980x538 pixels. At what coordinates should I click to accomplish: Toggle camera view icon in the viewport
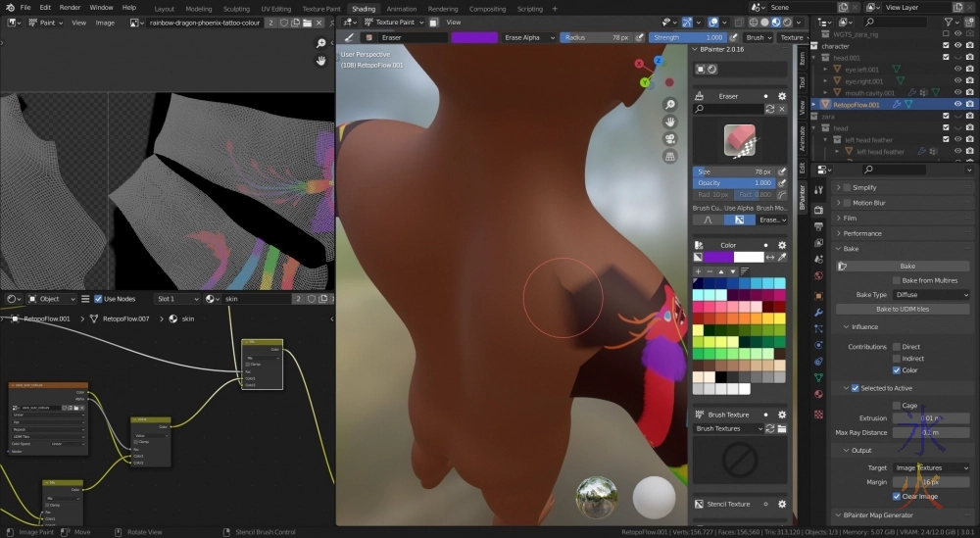pos(670,138)
